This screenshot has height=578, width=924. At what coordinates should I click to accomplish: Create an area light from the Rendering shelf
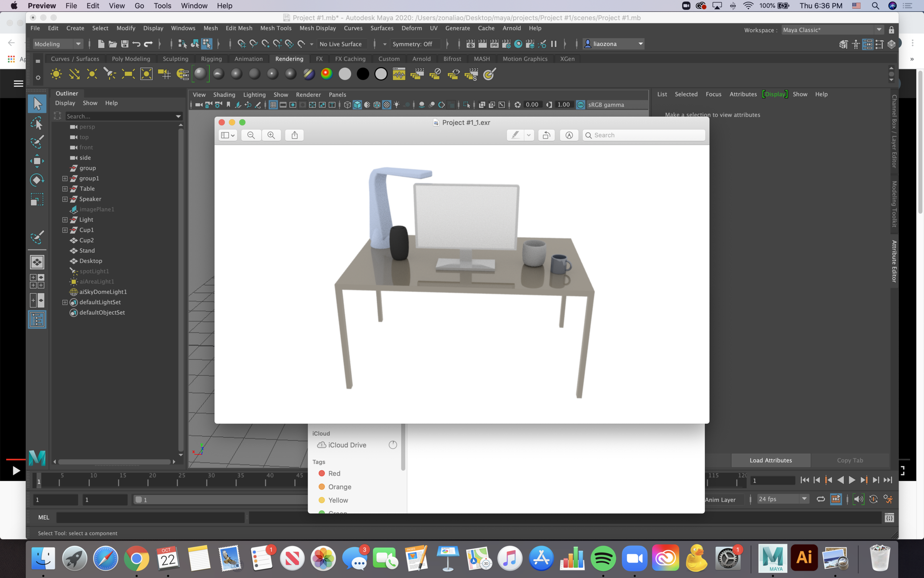coord(128,74)
